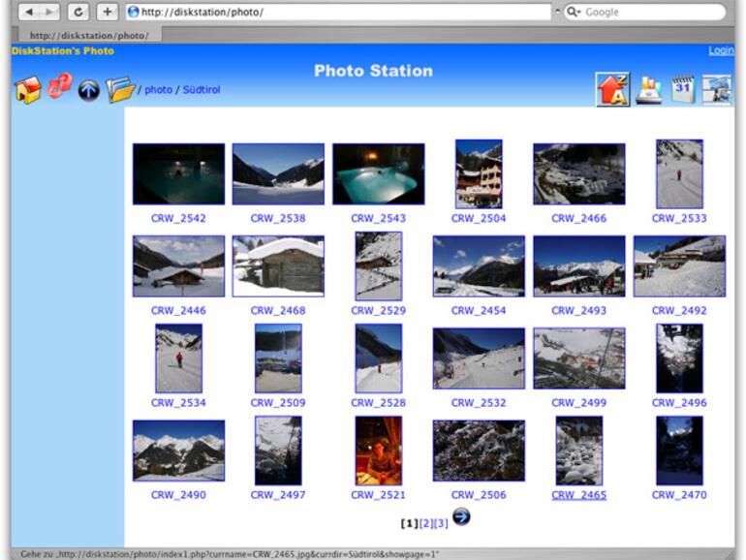Image resolution: width=746 pixels, height=560 pixels.
Task: Open the photo breadcrumb link
Action: tap(159, 89)
